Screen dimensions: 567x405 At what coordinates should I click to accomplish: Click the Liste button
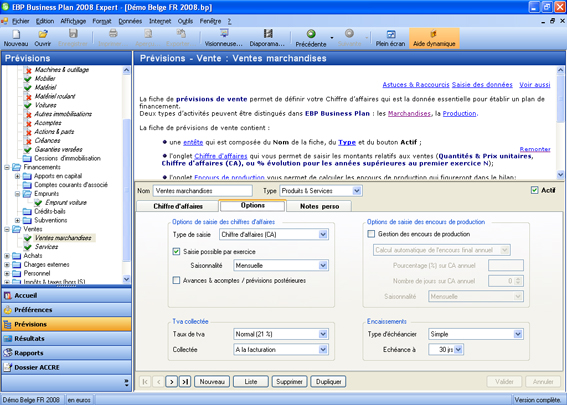(251, 381)
